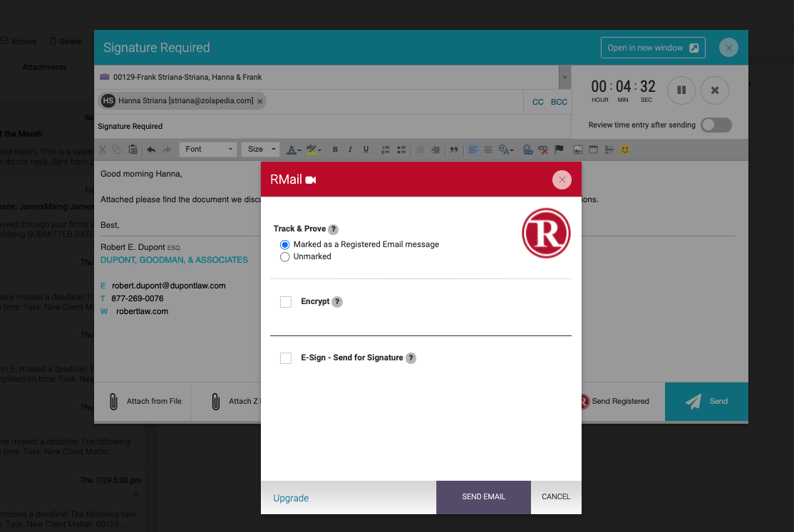Close the Signature Required compose window
This screenshot has width=794, height=532.
click(x=728, y=48)
